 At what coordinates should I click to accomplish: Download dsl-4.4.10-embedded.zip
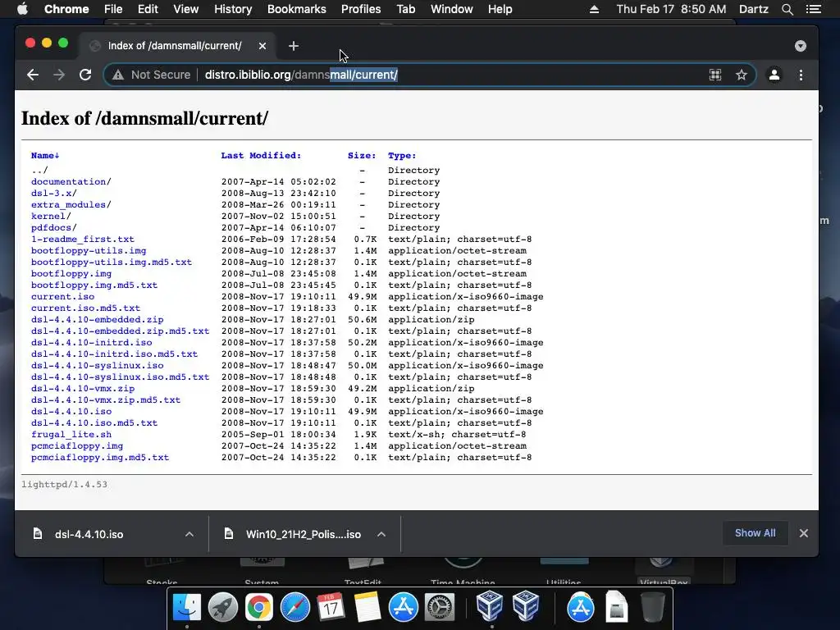[x=97, y=320]
